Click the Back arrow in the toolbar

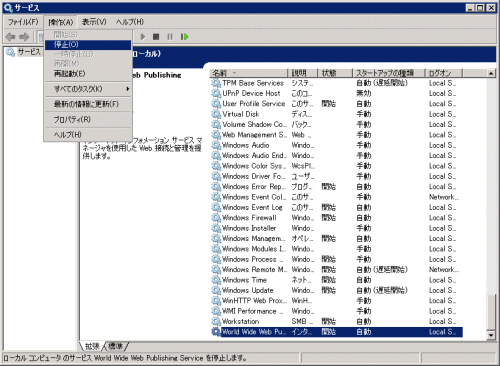(11, 37)
